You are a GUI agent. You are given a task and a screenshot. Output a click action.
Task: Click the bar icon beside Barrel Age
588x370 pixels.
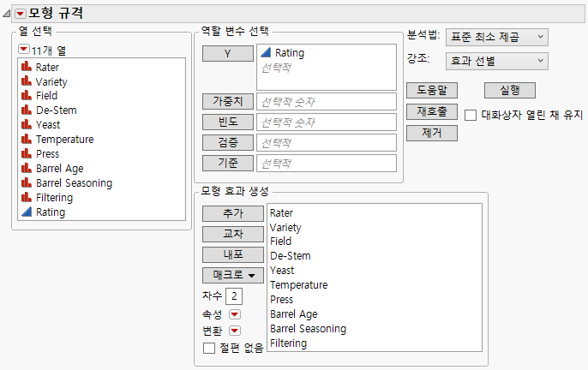pyautogui.click(x=27, y=169)
